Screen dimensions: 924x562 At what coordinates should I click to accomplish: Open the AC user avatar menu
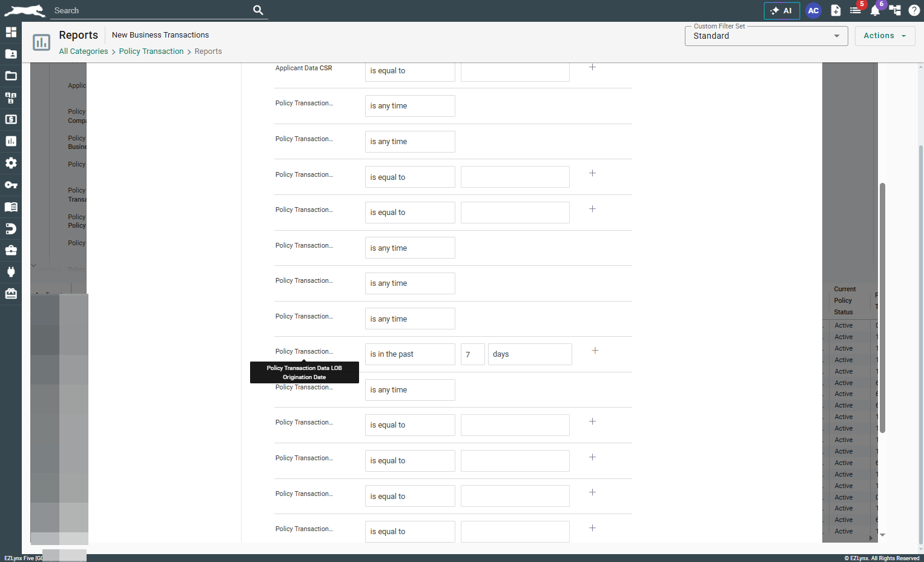813,11
